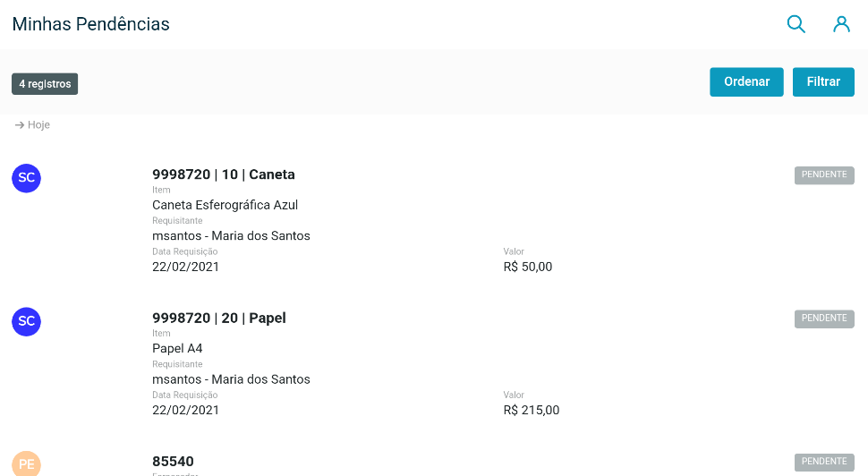Image resolution: width=868 pixels, height=476 pixels.
Task: Open the search magnifier icon
Action: 796,24
